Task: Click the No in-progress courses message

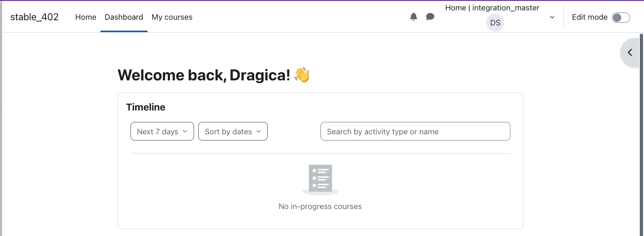Action: coord(320,206)
